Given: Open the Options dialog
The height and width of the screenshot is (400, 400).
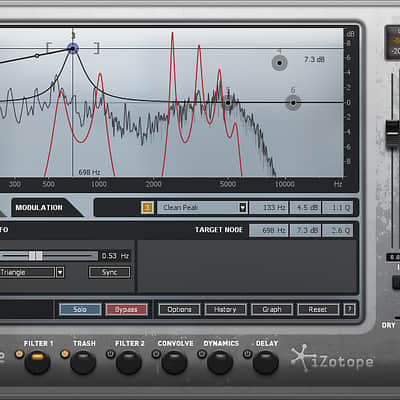Looking at the screenshot, I should pos(179,309).
